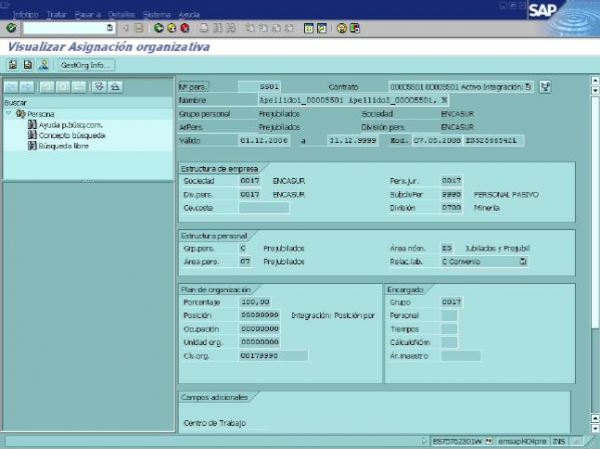Viewport: 600px width, 449px height.
Task: Click the downward filter icon in search panel toolbar
Action: coord(99,87)
